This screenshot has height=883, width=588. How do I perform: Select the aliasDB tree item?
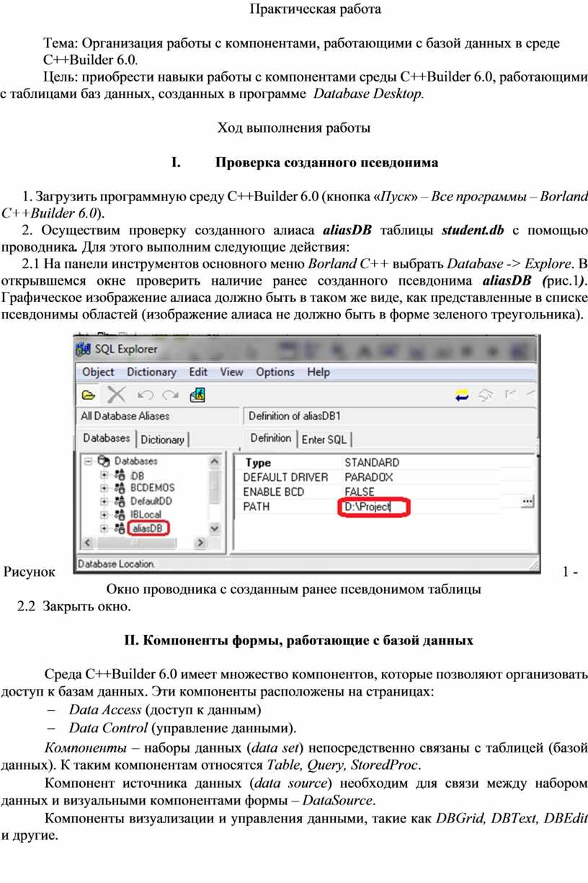[146, 528]
